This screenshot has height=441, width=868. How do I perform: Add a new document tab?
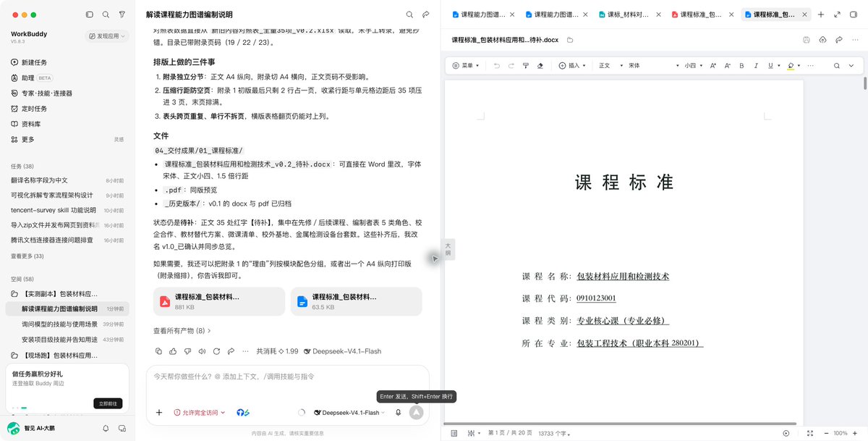821,14
